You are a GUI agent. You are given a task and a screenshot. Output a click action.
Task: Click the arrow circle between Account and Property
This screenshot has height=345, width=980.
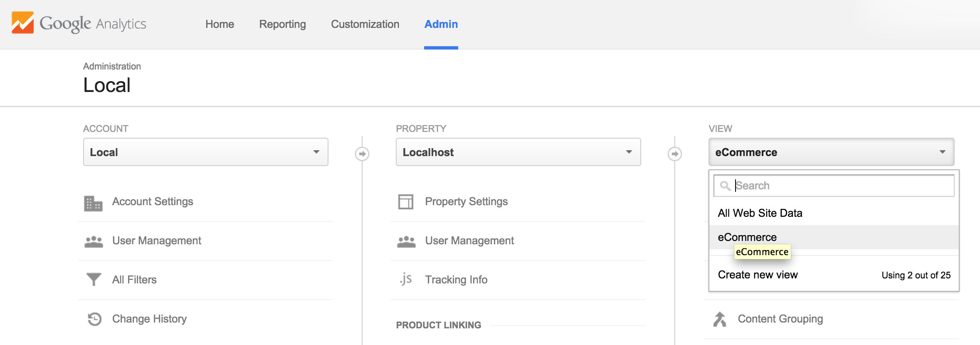pyautogui.click(x=362, y=154)
